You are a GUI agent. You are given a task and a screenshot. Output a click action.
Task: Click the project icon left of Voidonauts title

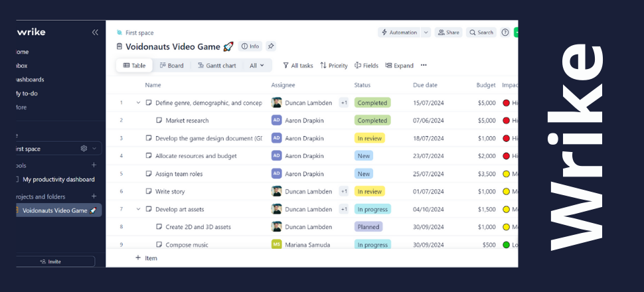pyautogui.click(x=120, y=46)
